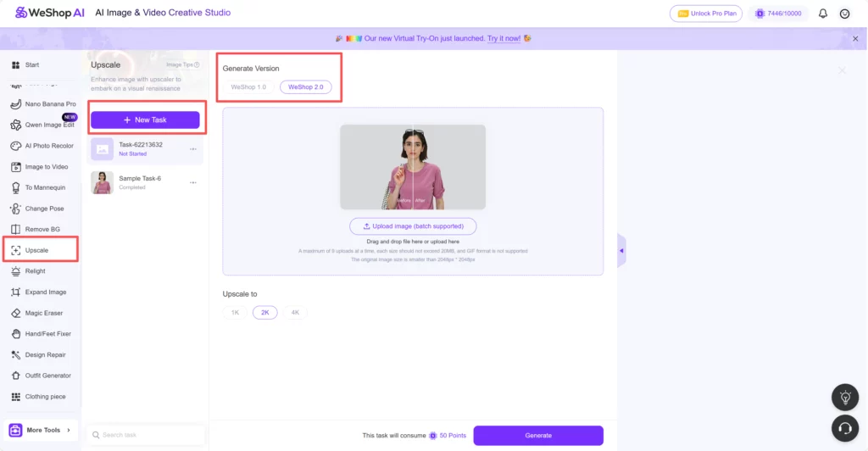Select To Mannequin tool icon
This screenshot has height=451, width=868.
pyautogui.click(x=15, y=187)
